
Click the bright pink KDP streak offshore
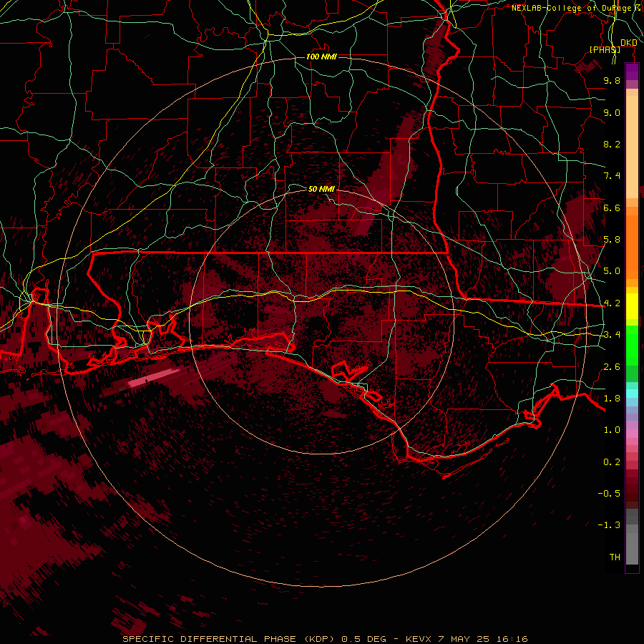[154, 377]
